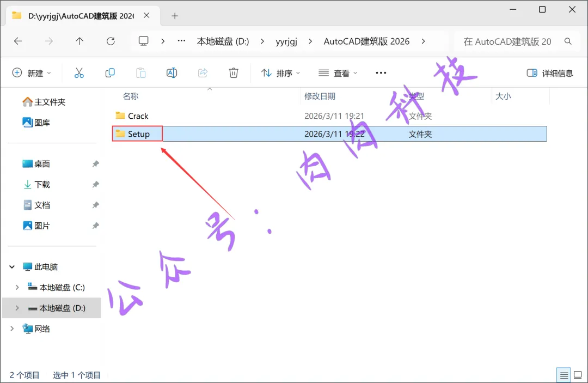The image size is (588, 383).
Task: Open the 查看 (View) dropdown
Action: [x=338, y=73]
